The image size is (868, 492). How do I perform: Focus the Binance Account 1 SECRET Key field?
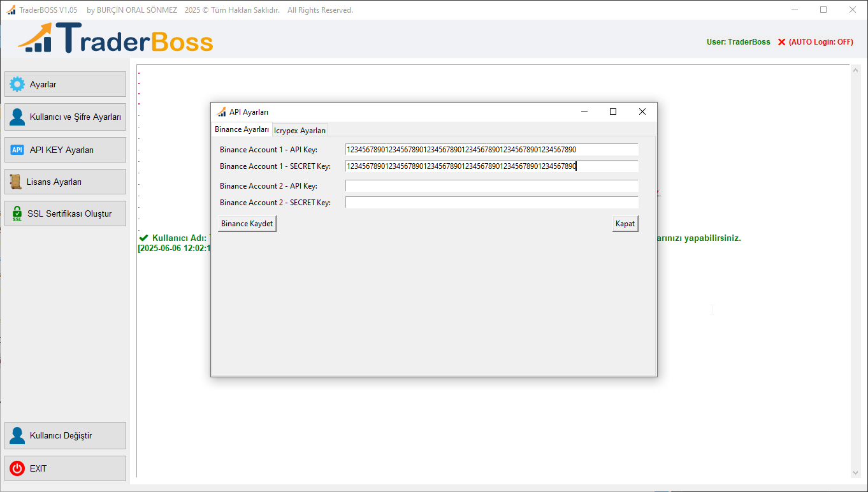[x=491, y=166]
